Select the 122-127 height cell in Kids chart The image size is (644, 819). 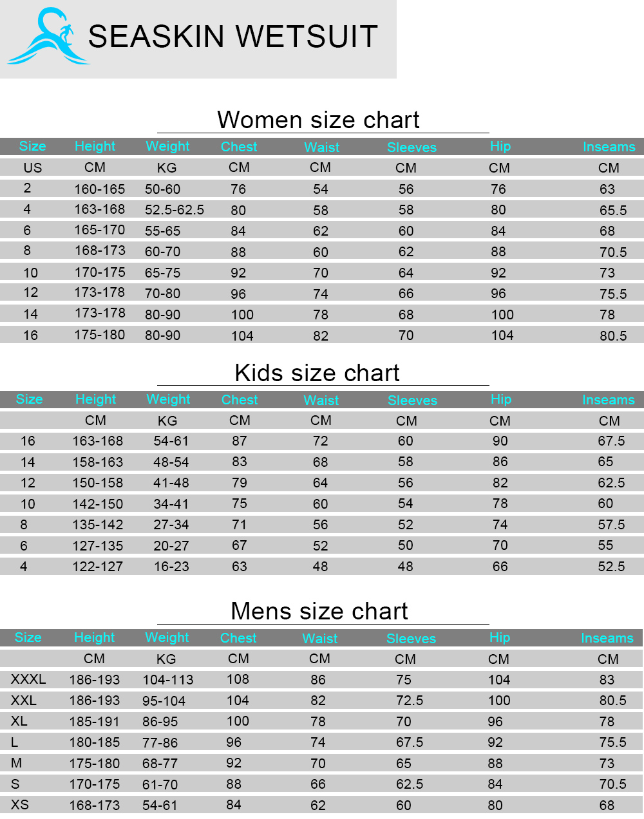pyautogui.click(x=97, y=567)
